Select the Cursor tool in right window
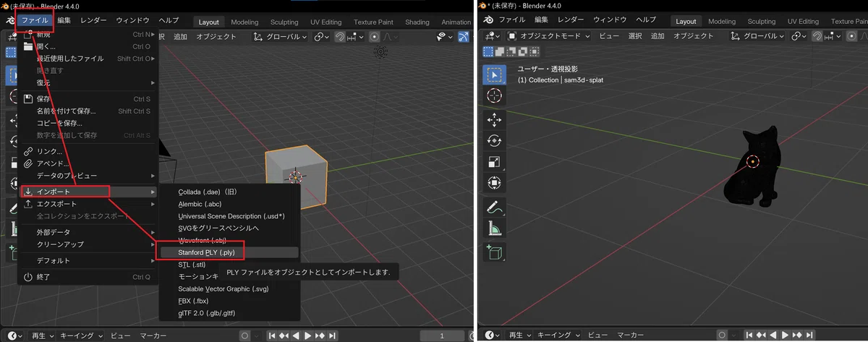Viewport: 868px width, 342px height. coord(495,95)
